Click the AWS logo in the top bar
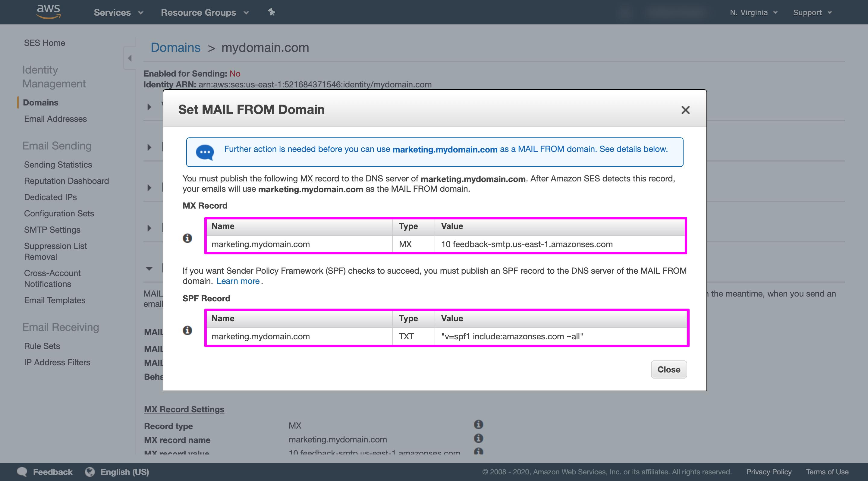The height and width of the screenshot is (481, 868). point(48,11)
